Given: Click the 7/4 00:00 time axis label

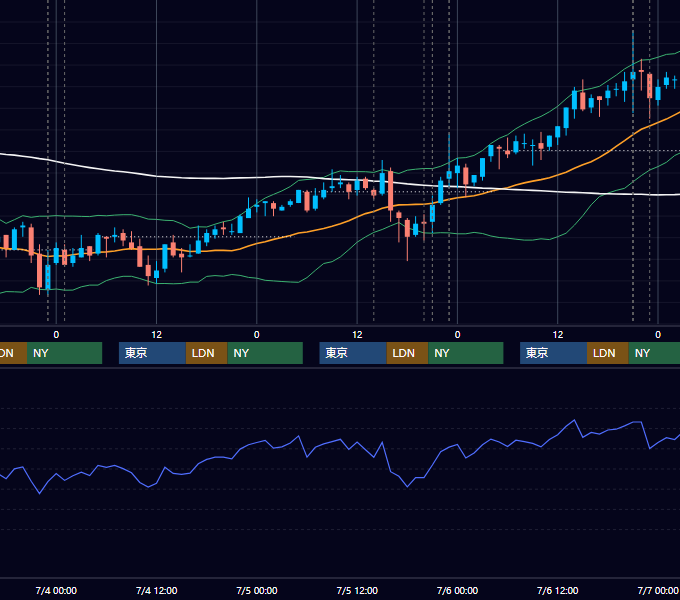Looking at the screenshot, I should (x=56, y=590).
